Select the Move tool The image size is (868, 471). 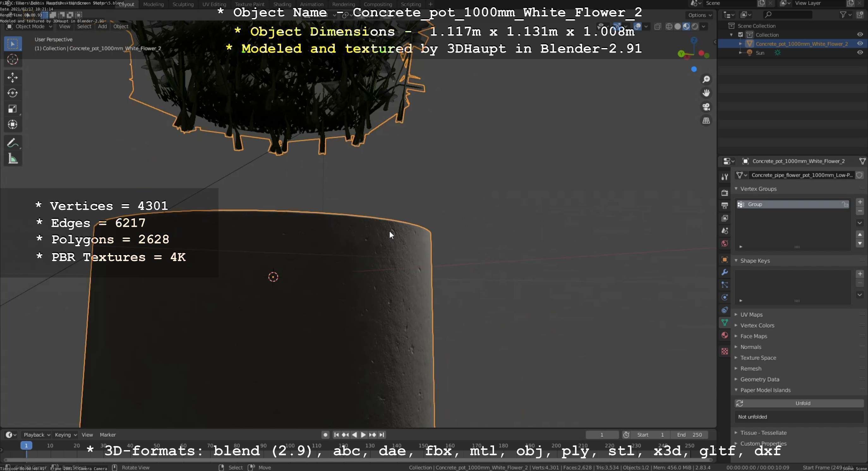click(x=13, y=77)
